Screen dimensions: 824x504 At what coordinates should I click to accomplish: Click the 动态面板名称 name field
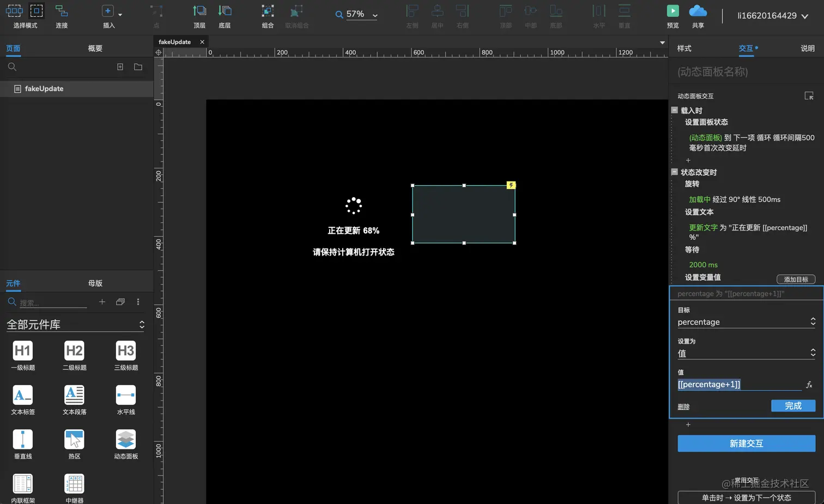coord(746,71)
